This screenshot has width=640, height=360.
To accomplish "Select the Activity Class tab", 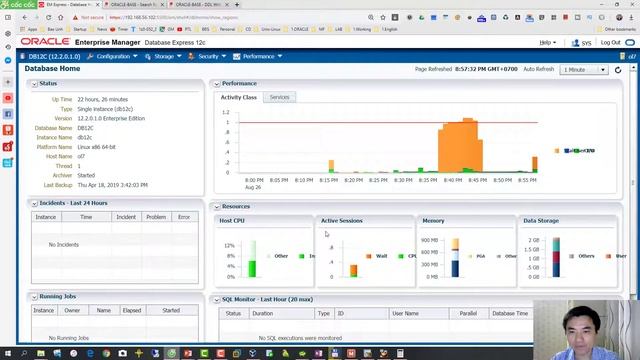I will pyautogui.click(x=239, y=97).
